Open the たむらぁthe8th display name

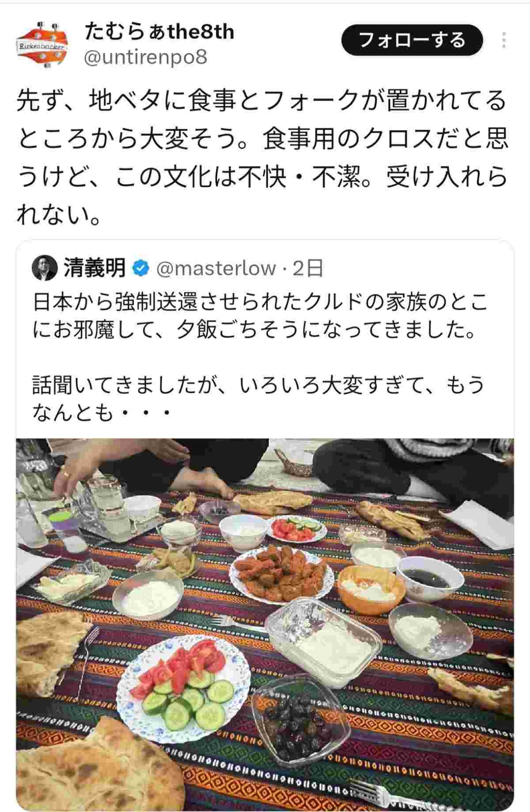[159, 32]
